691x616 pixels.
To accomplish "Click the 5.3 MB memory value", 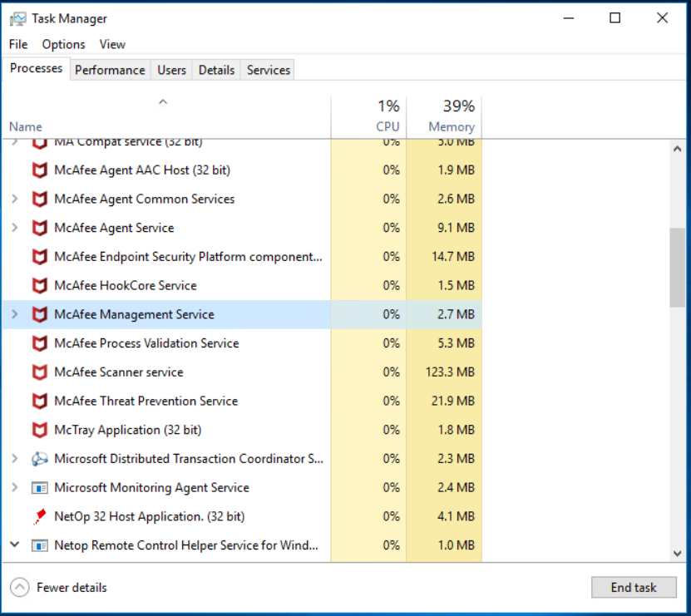I will (457, 343).
